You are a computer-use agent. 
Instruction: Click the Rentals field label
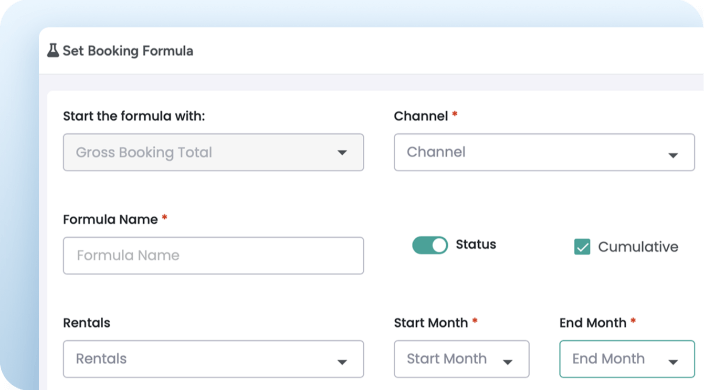(87, 323)
